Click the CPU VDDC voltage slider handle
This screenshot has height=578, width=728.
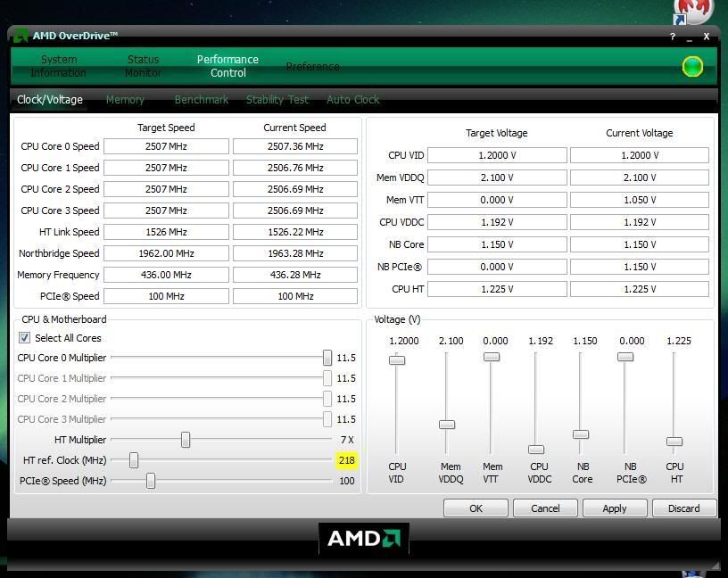[536, 450]
